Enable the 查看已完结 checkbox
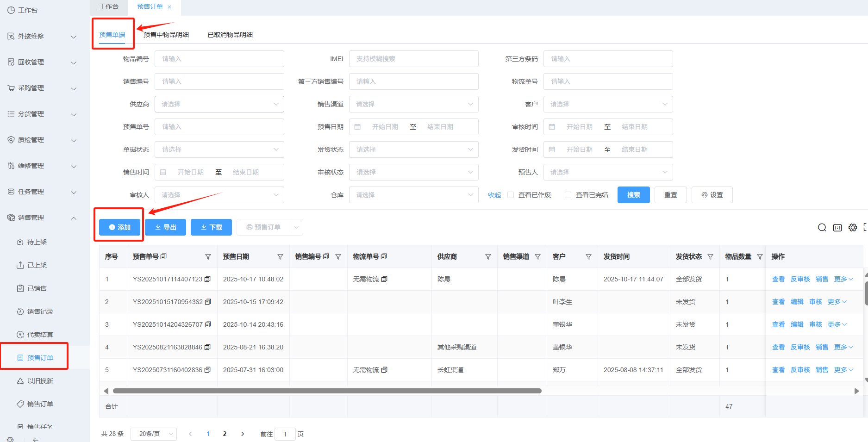Screen dimensions: 868x442 pyautogui.click(x=568, y=195)
